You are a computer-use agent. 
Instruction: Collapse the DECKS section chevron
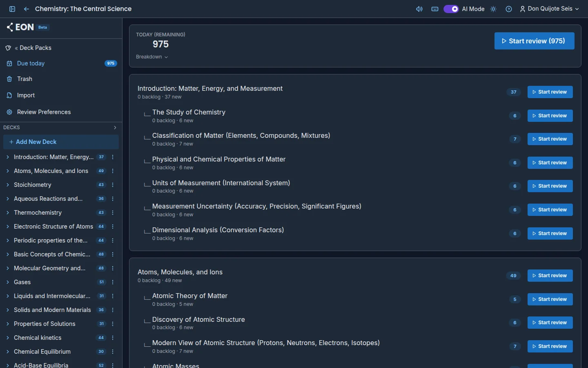pyautogui.click(x=115, y=128)
